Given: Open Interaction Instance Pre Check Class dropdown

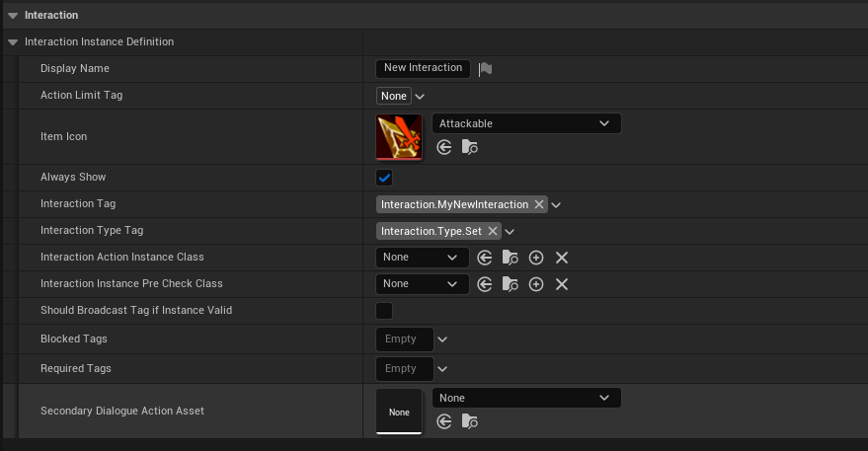Looking at the screenshot, I should click(x=423, y=284).
